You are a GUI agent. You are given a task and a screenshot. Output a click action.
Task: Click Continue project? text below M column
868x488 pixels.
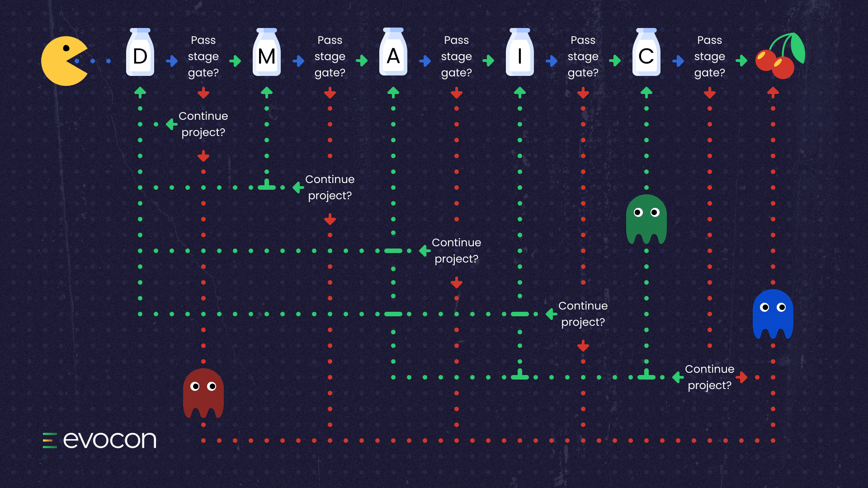click(330, 188)
